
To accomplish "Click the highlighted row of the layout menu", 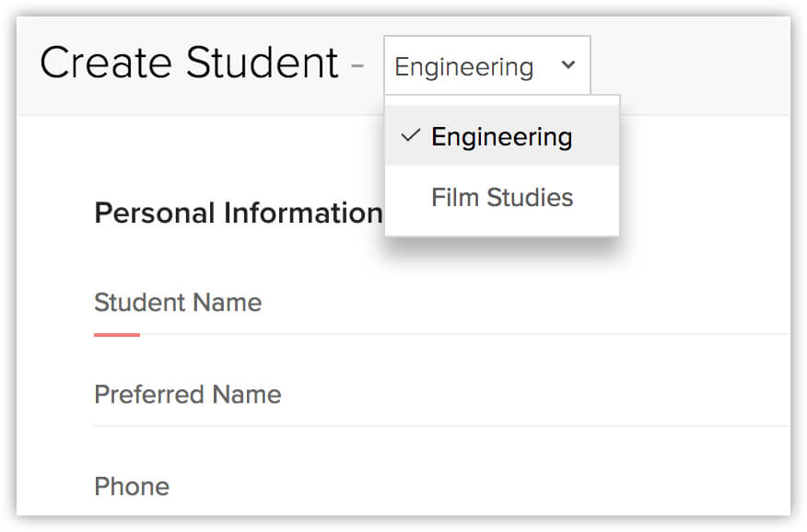I will coord(502,135).
